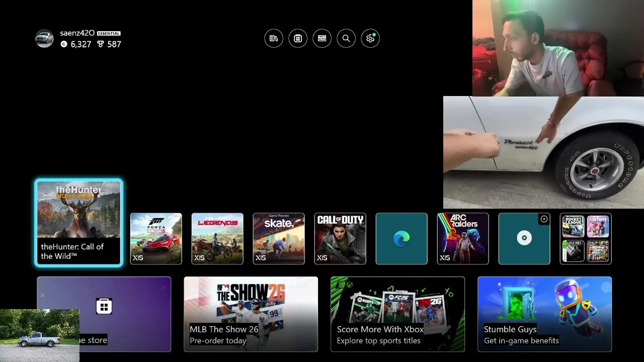This screenshot has height=362, width=644.
Task: Open the MLB The Show 26 pre-order card
Action: [251, 314]
